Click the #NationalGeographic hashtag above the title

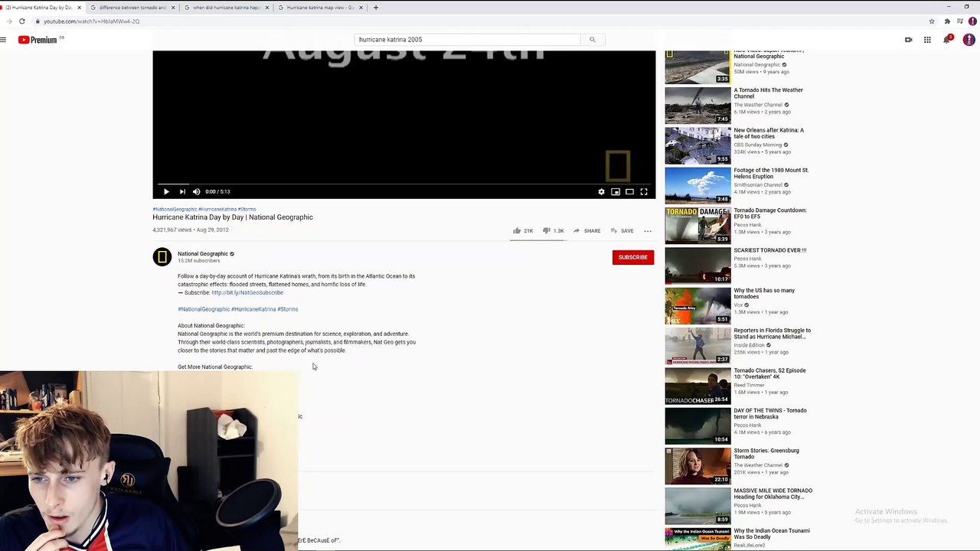point(175,209)
